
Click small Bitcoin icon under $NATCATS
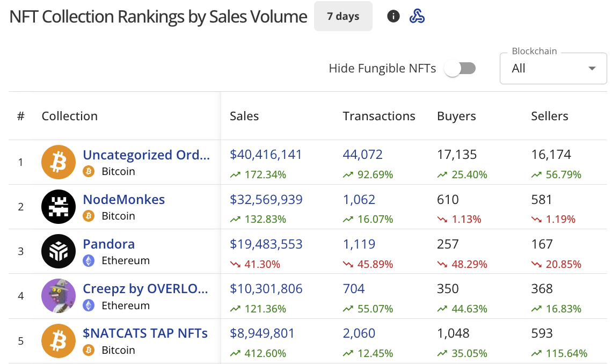pos(89,350)
